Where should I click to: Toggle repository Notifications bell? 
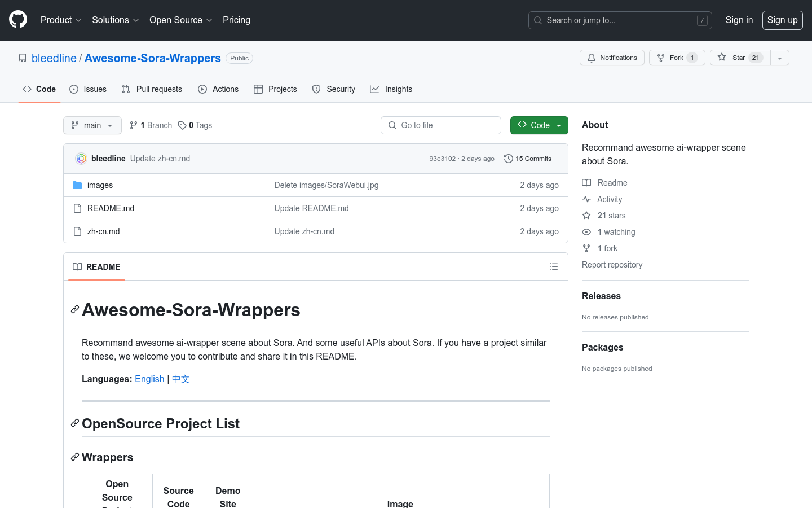point(612,58)
